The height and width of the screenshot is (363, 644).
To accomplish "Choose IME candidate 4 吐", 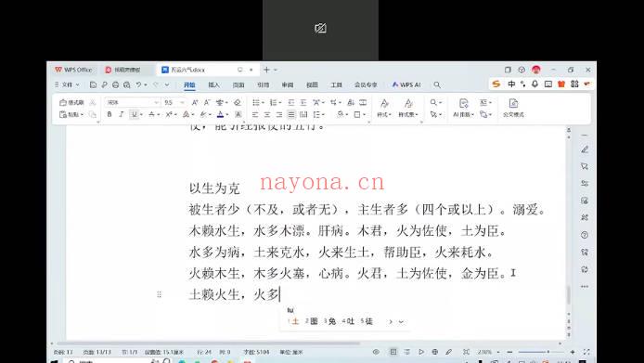I will click(x=348, y=321).
